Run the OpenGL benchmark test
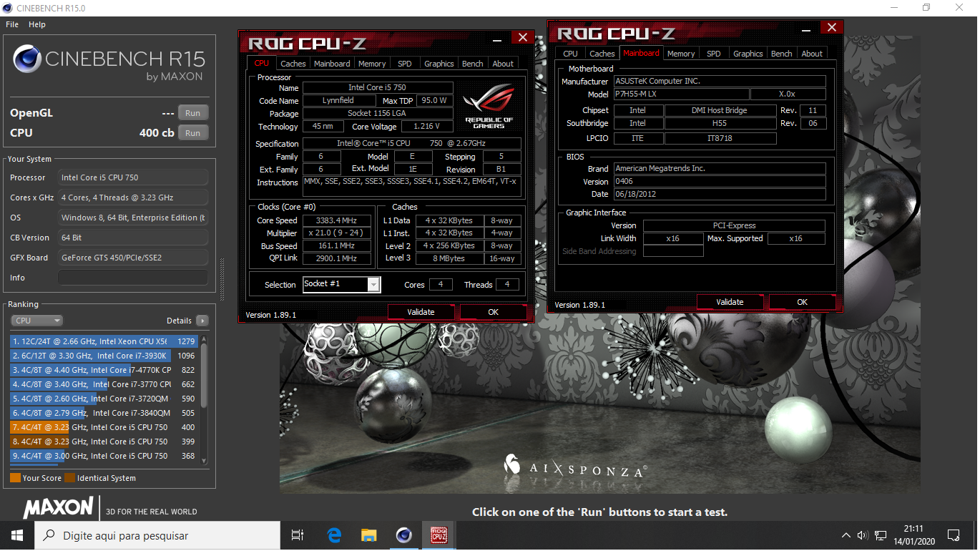Viewport: 980px width, 551px height. pyautogui.click(x=193, y=113)
